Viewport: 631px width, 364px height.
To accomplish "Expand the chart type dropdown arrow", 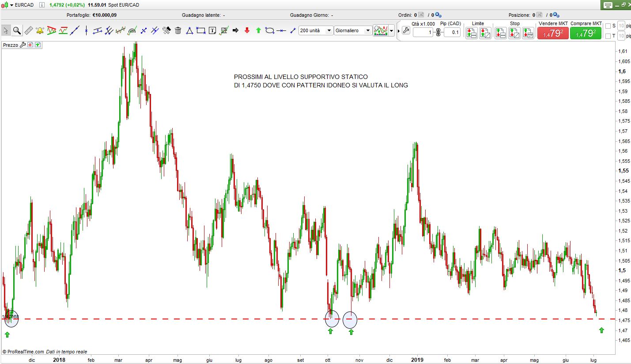I will [x=392, y=31].
